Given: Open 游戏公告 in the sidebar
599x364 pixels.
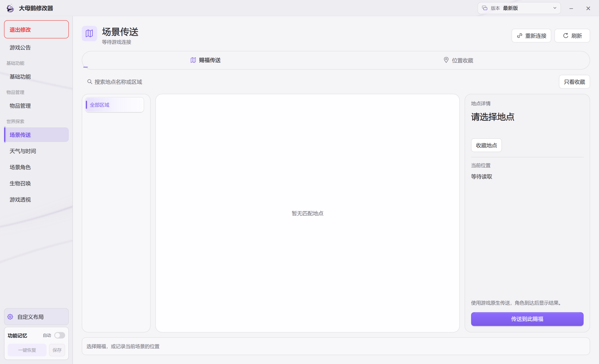Looking at the screenshot, I should [36, 47].
